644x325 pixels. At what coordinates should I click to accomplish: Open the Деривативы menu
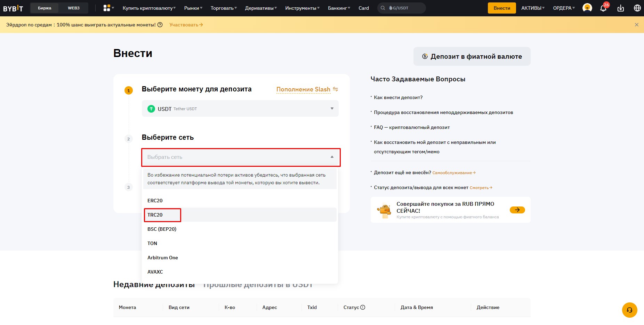click(261, 8)
